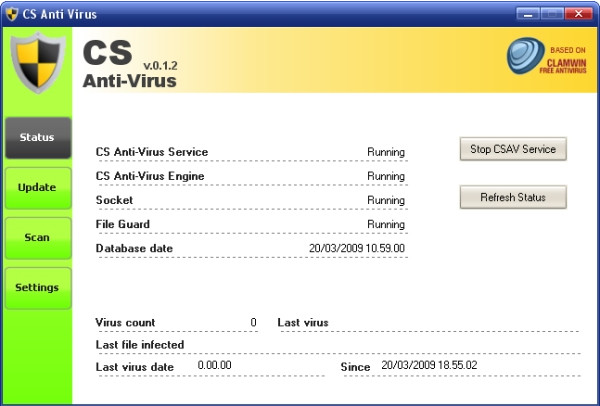This screenshot has height=406, width=600.
Task: Click the 'Virus count' label
Action: pyautogui.click(x=125, y=323)
